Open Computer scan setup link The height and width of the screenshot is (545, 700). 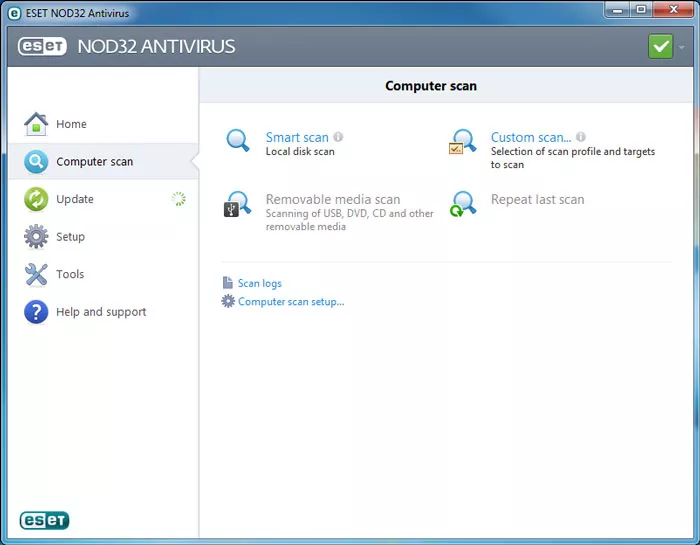[292, 302]
